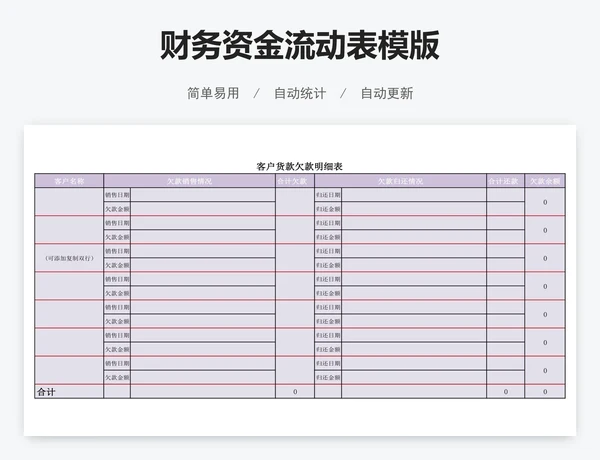Image resolution: width=600 pixels, height=460 pixels.
Task: Click the table title 客户货款欠款明细表
Action: (x=300, y=166)
